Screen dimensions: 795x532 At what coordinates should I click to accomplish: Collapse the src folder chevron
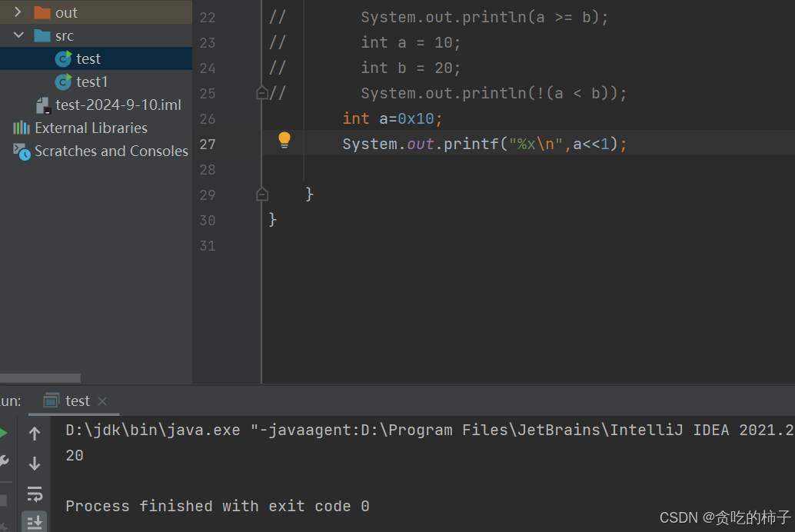click(x=18, y=35)
